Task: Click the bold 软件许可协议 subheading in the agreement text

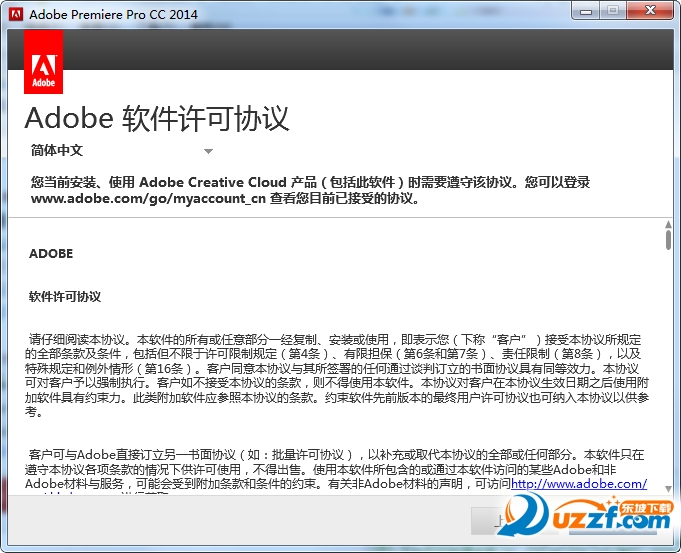Action: click(x=65, y=297)
